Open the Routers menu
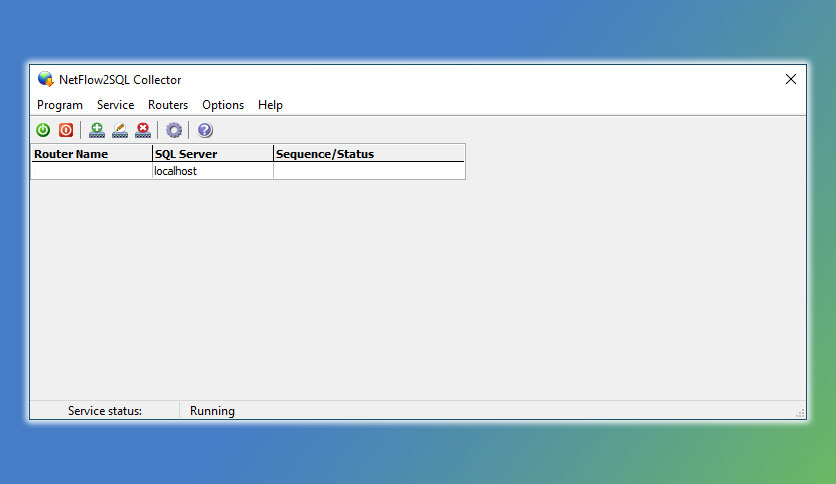This screenshot has width=836, height=484. click(x=168, y=105)
